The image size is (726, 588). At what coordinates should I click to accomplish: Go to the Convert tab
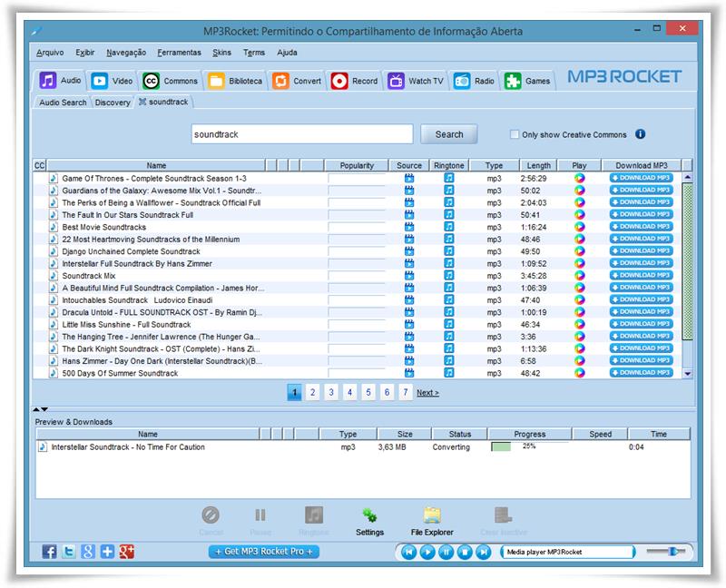click(297, 81)
